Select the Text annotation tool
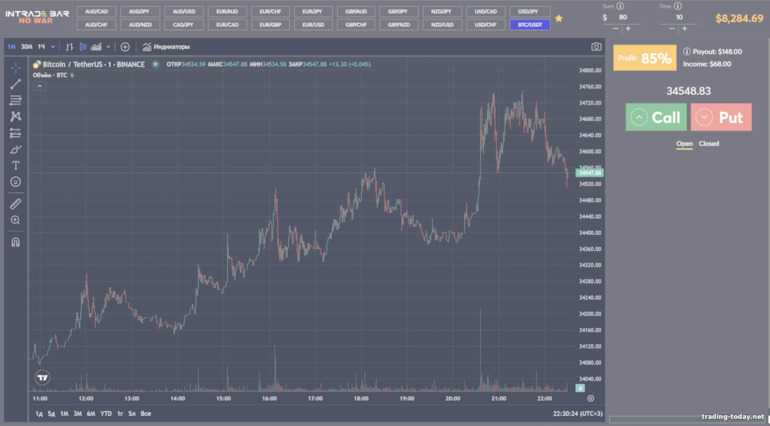Viewport: 770px width, 426px height. [x=16, y=166]
